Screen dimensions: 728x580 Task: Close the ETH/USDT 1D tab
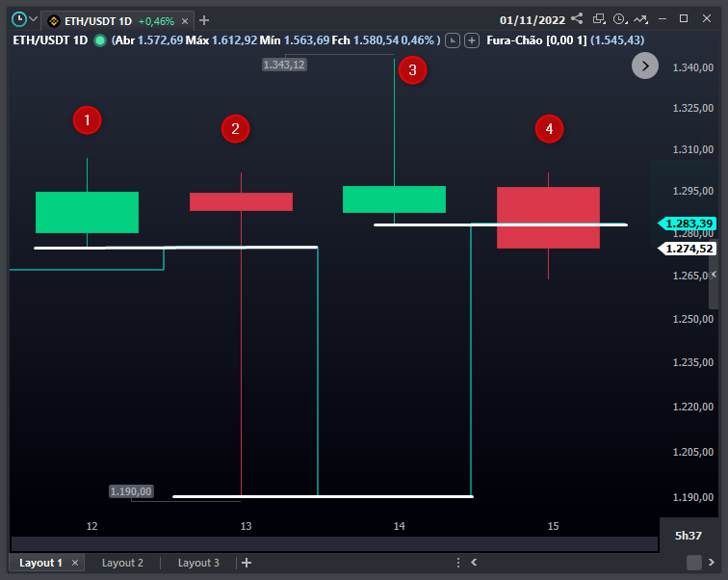(x=184, y=20)
